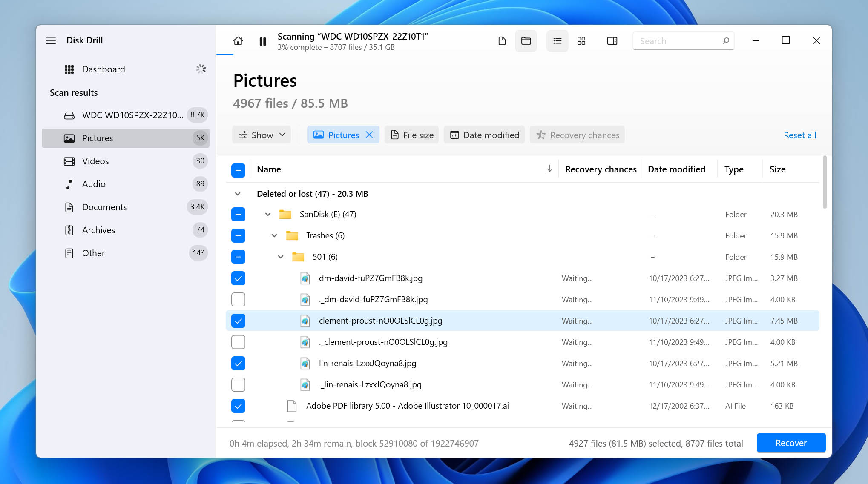Open the Show filter dropdown
Image resolution: width=868 pixels, height=484 pixels.
[x=262, y=135]
